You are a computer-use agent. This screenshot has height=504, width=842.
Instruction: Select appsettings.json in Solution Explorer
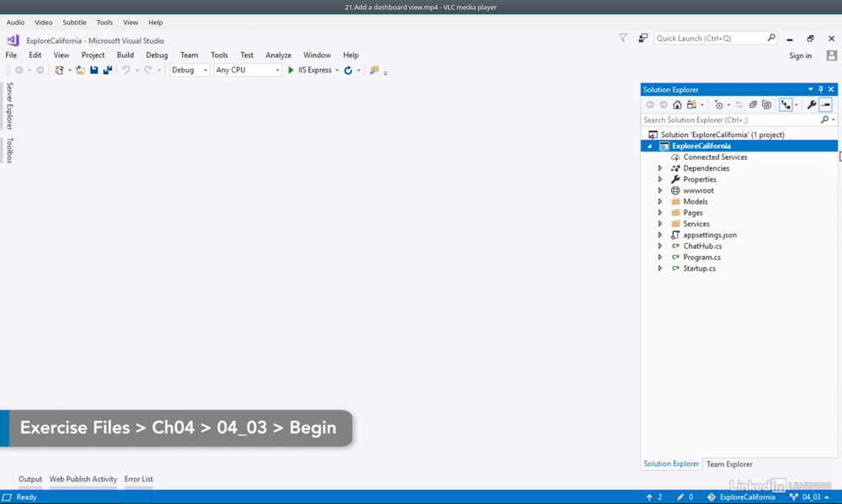point(710,235)
